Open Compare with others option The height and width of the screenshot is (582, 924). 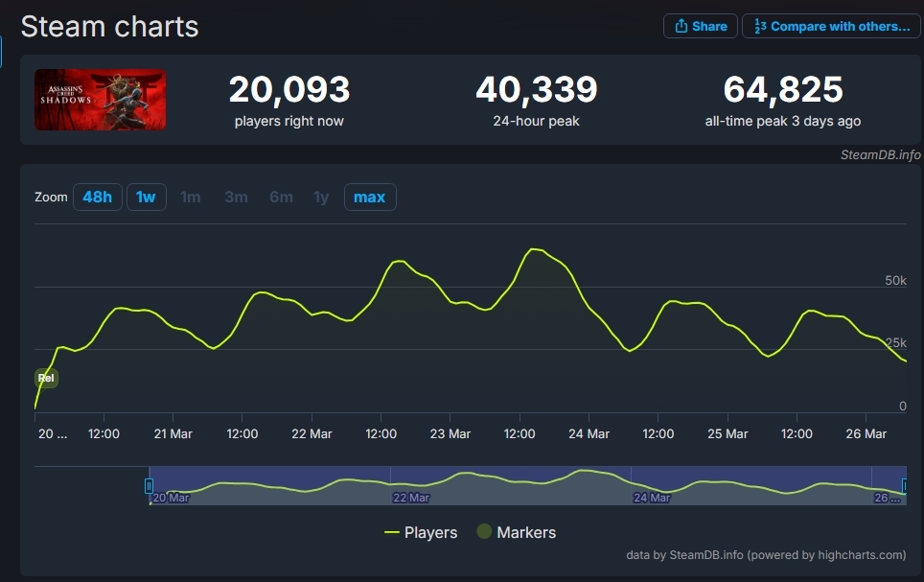(831, 26)
